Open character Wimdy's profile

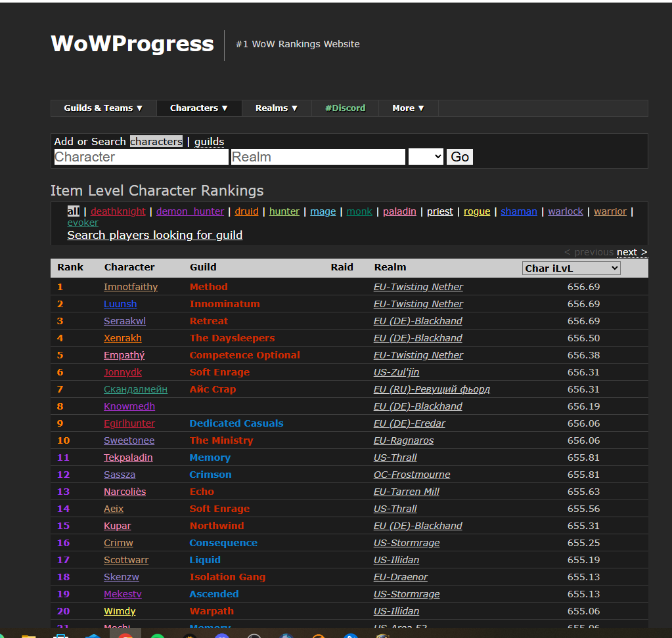click(120, 611)
